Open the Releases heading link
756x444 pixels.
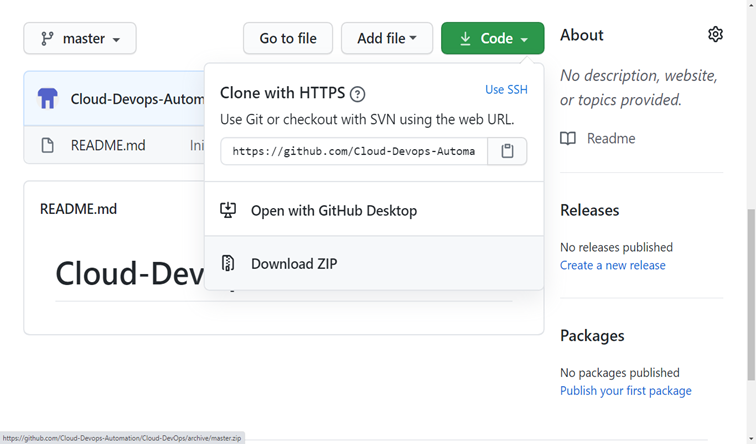coord(589,210)
